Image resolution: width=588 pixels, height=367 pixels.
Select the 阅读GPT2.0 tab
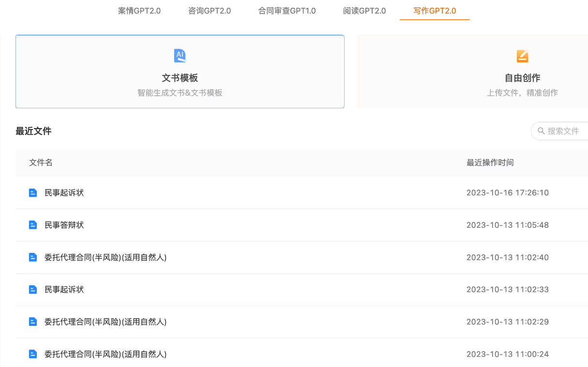coord(364,10)
